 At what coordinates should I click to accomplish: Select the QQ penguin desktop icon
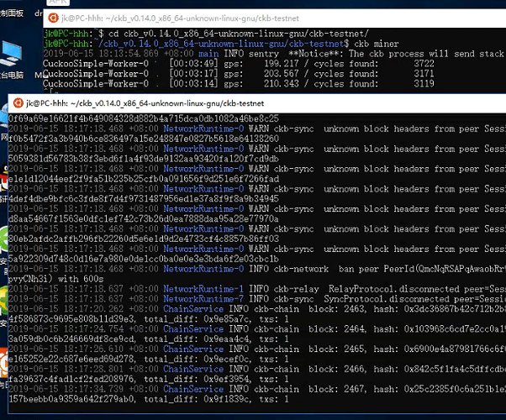coord(4,177)
